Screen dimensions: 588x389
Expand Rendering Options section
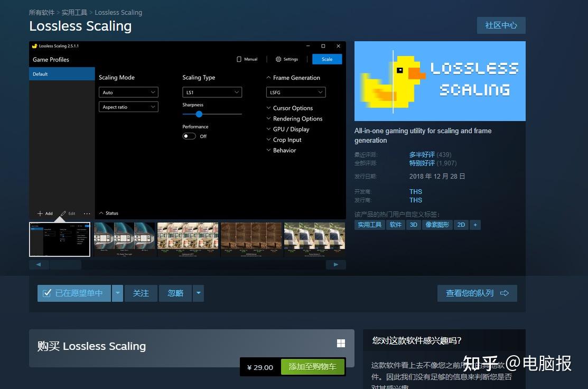[x=294, y=118]
